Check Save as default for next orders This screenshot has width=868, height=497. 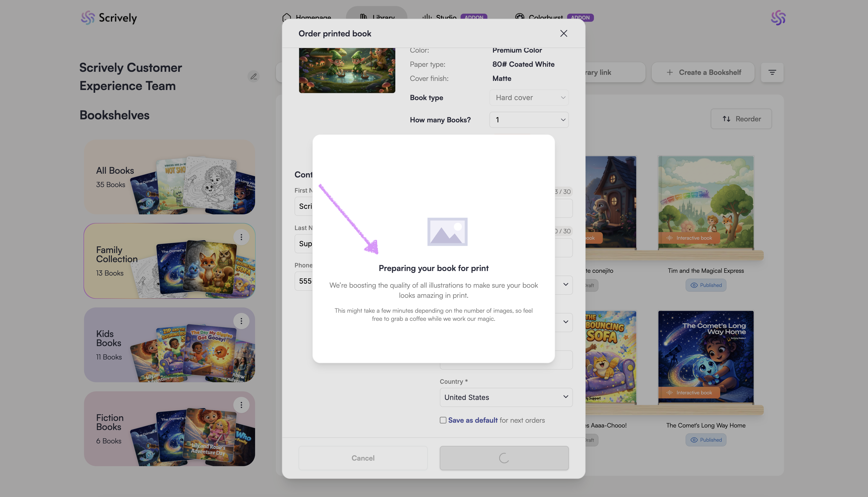(443, 420)
